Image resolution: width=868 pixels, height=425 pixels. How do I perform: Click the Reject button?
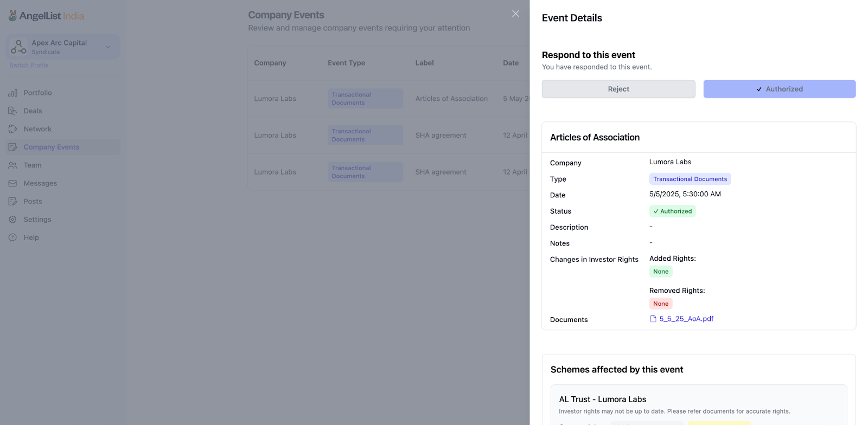[618, 89]
